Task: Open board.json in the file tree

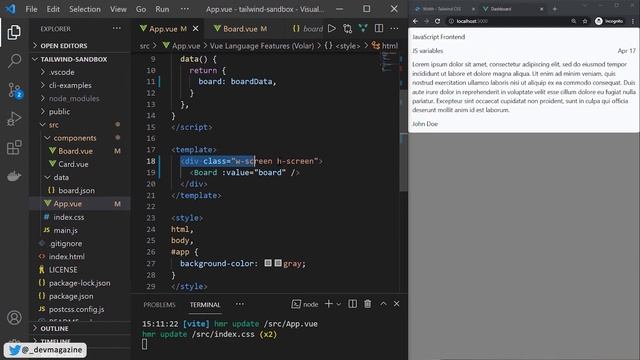Action: click(x=76, y=190)
